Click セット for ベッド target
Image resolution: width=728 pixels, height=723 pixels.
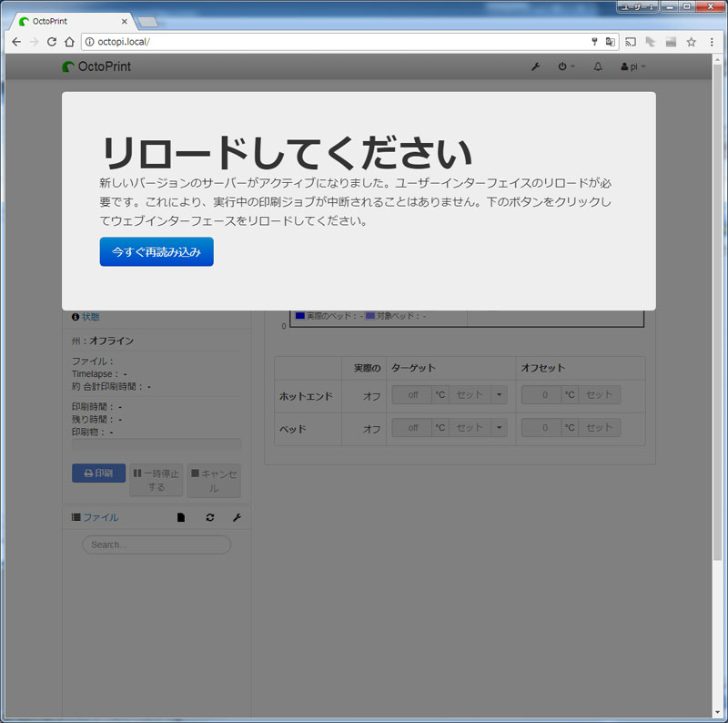pos(470,427)
